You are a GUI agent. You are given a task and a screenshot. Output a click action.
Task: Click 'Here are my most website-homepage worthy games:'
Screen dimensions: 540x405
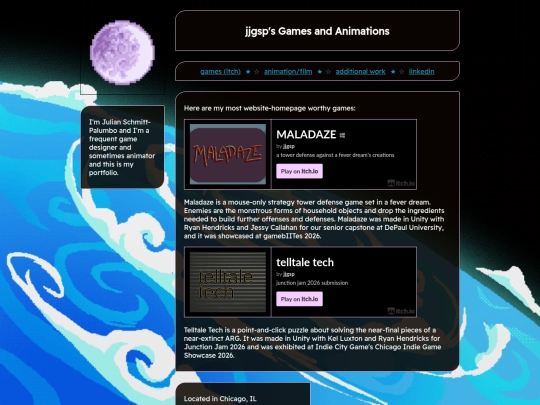pos(269,108)
